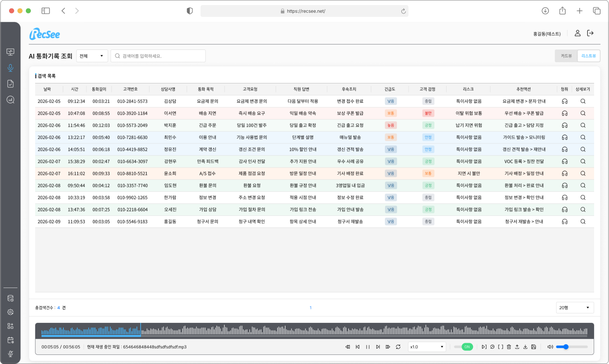609x364 pixels.
Task: Click the 고객 감정 column header
Action: click(x=427, y=89)
